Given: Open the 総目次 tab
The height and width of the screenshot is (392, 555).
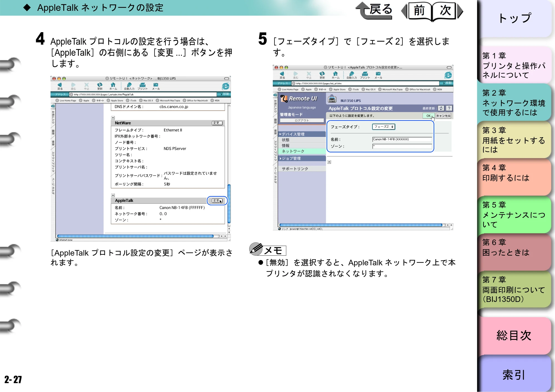Looking at the screenshot, I should click(x=514, y=335).
